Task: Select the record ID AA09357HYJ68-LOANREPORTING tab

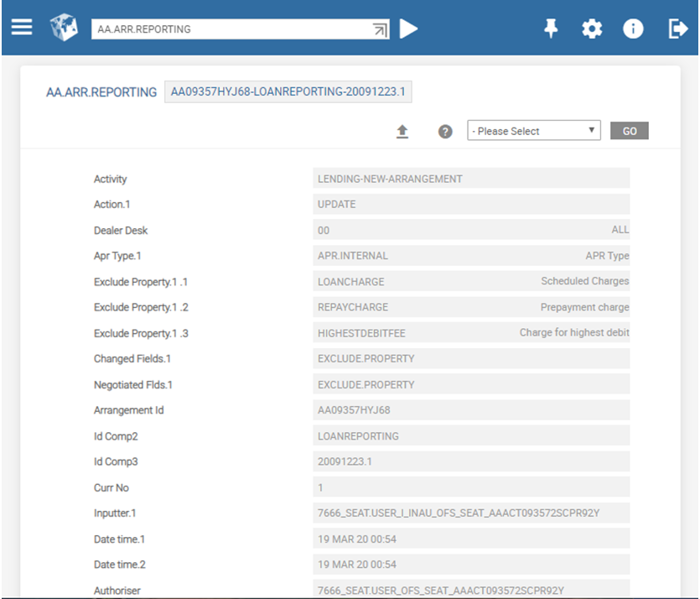Action: click(x=288, y=91)
